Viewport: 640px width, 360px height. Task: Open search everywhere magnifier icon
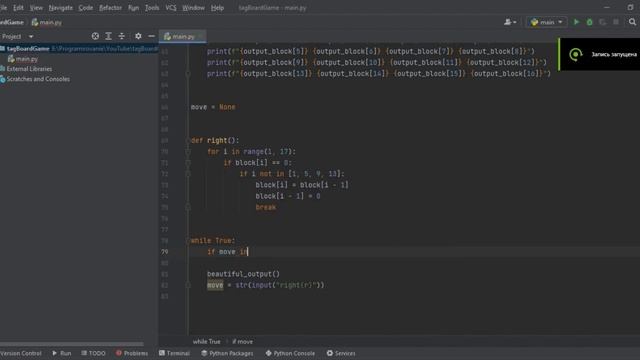(x=632, y=22)
